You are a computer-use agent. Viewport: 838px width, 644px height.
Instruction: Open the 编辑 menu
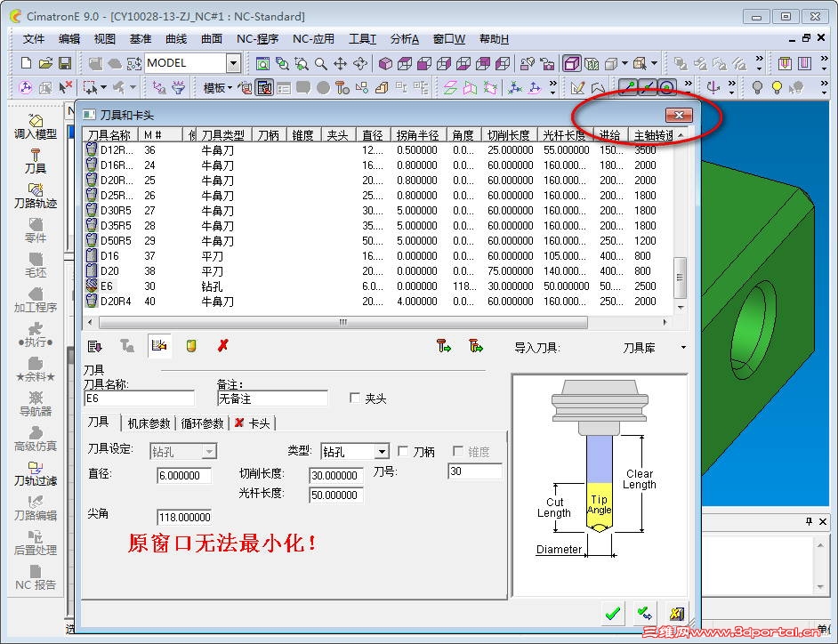[x=68, y=39]
